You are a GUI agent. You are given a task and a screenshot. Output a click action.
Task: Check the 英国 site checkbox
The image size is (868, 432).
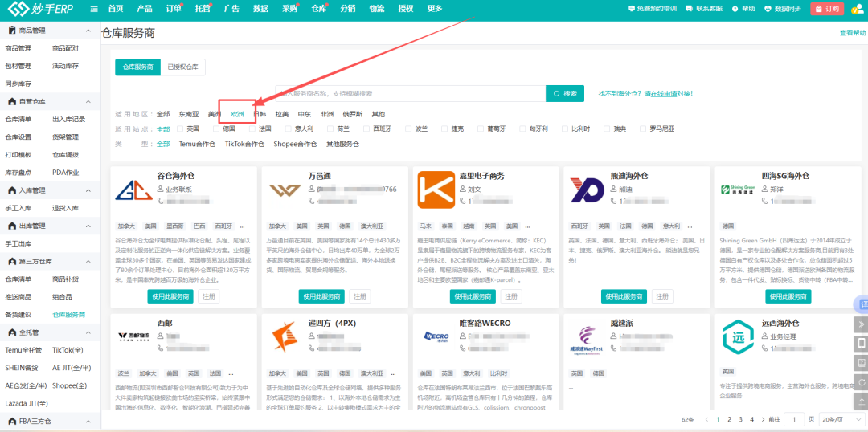tap(182, 128)
